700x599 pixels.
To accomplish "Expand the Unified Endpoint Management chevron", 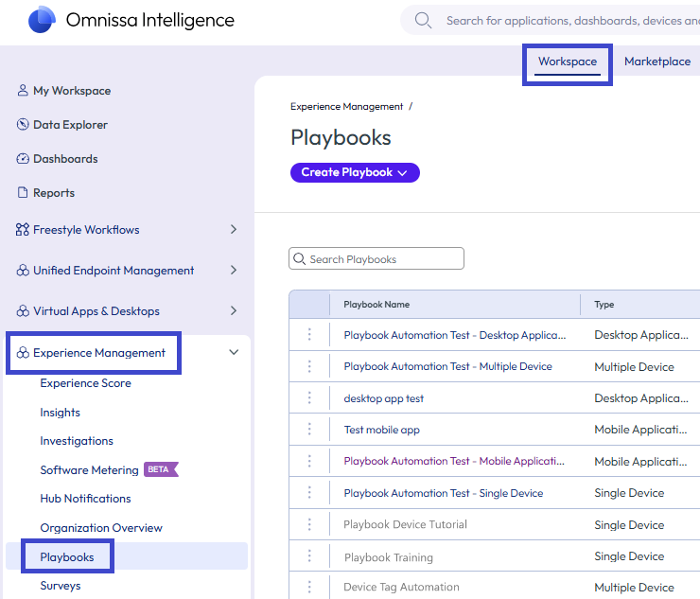I will pyautogui.click(x=234, y=270).
